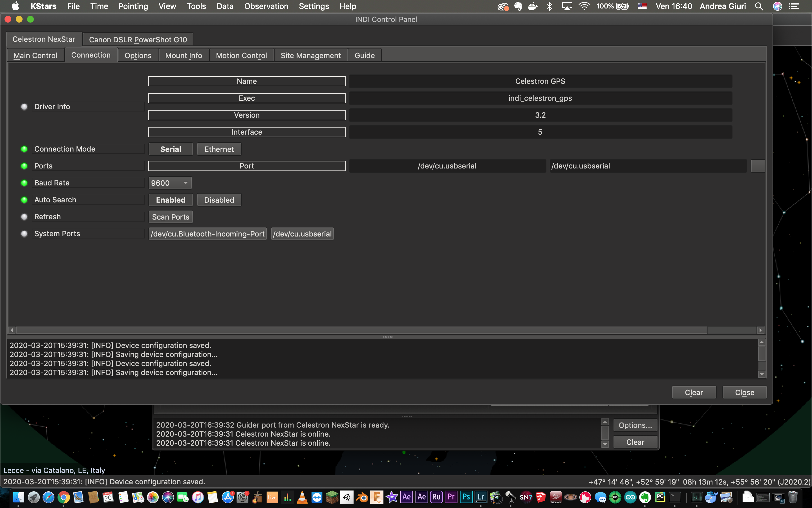Screen dimensions: 812x508
Task: Open the Mount Info tab
Action: (x=184, y=55)
